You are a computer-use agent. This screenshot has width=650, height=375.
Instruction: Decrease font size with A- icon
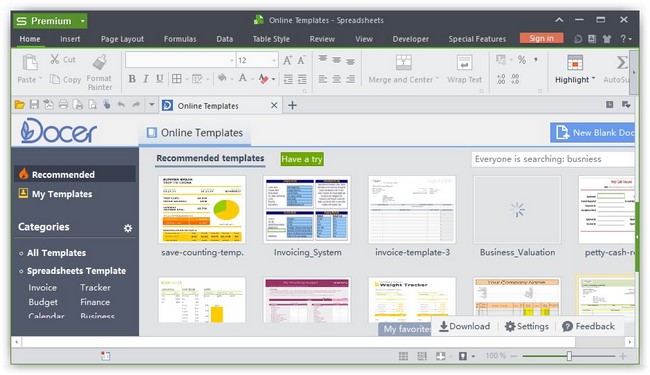coord(301,60)
